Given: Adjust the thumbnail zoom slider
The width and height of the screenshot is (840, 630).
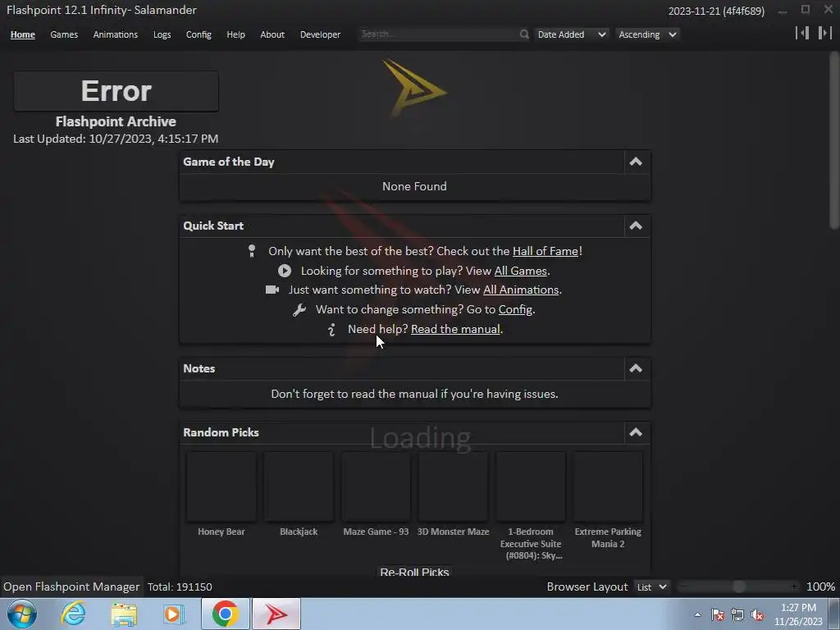Looking at the screenshot, I should [739, 587].
